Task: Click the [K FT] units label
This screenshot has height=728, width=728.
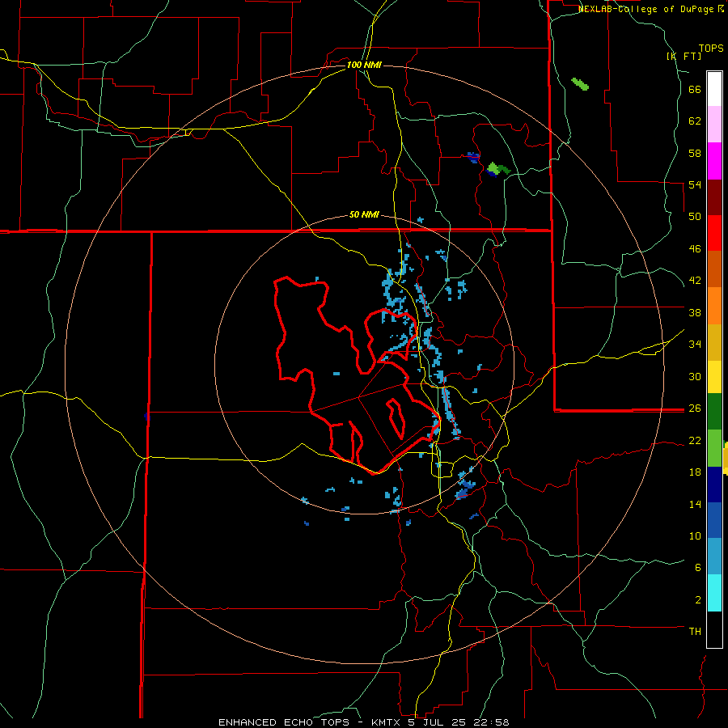Action: pyautogui.click(x=684, y=56)
